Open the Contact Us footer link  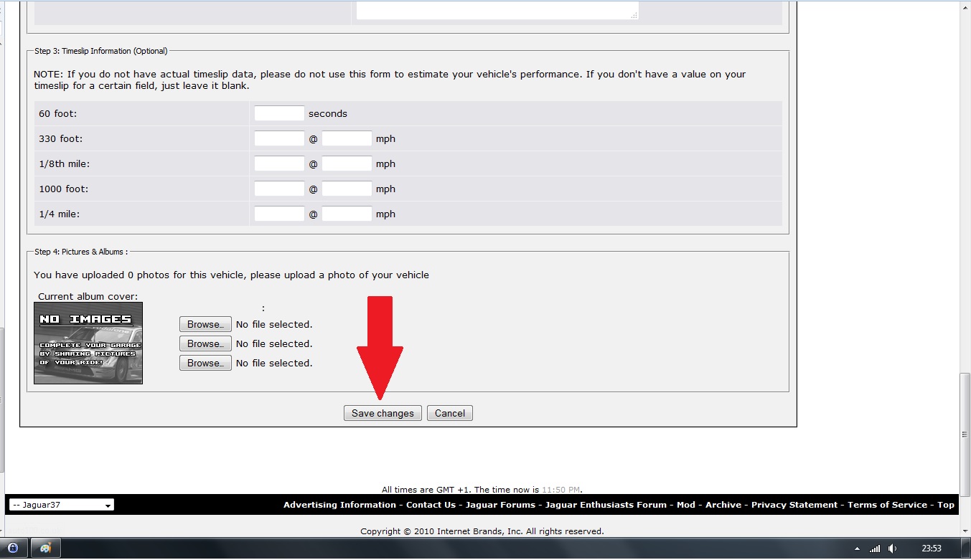[x=431, y=505]
